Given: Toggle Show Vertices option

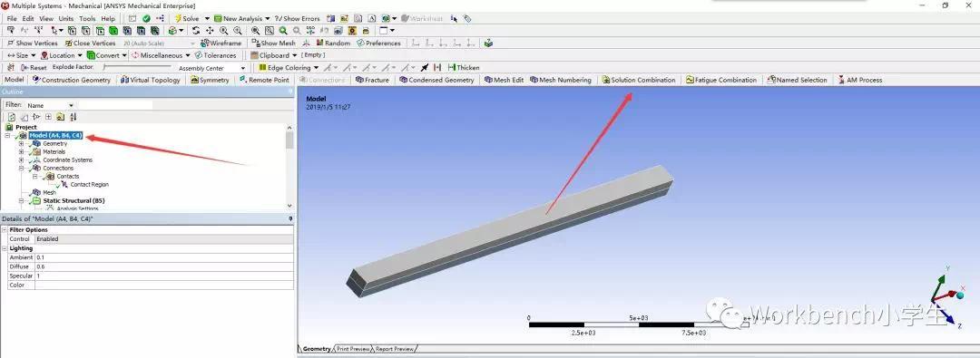Looking at the screenshot, I should pos(33,44).
